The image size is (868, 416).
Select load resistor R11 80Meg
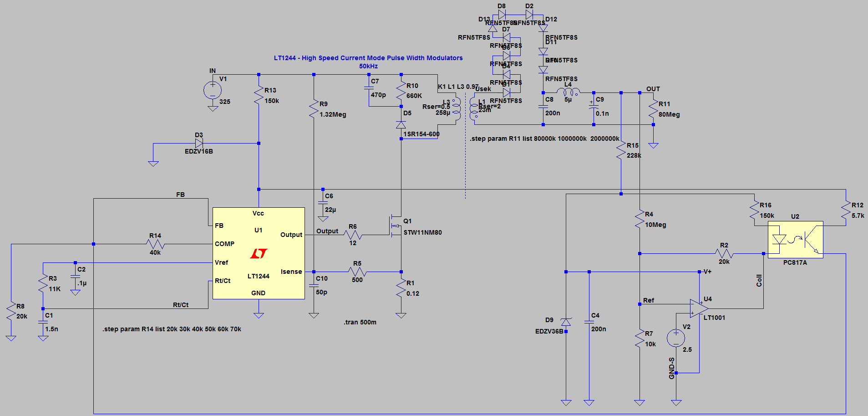653,109
